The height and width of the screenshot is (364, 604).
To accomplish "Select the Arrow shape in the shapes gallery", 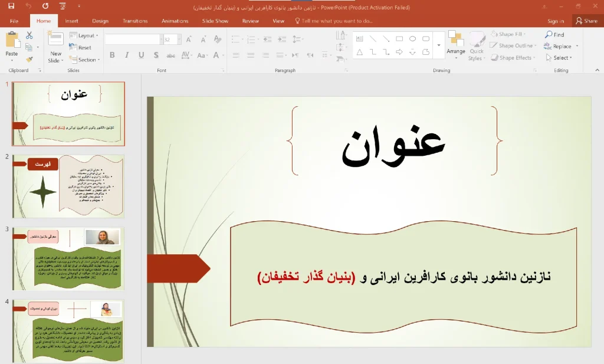I will 399,53.
